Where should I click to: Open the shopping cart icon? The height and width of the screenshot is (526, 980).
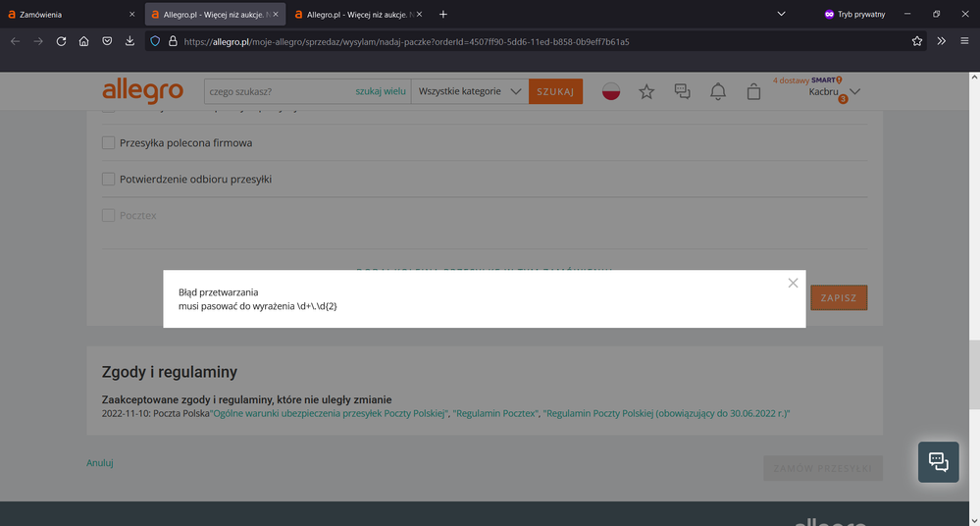pyautogui.click(x=753, y=91)
